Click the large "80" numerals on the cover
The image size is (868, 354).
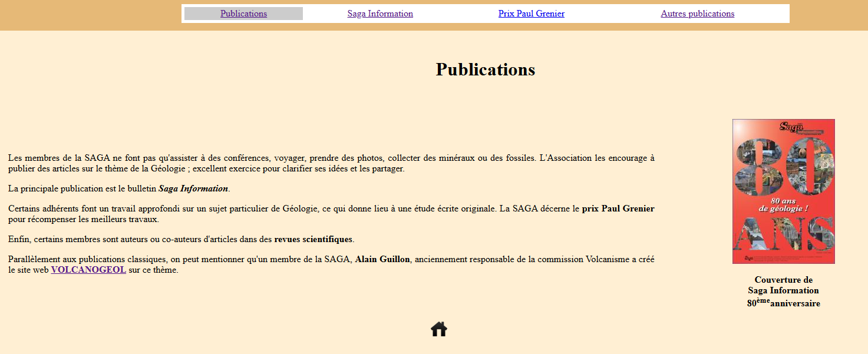(x=783, y=165)
